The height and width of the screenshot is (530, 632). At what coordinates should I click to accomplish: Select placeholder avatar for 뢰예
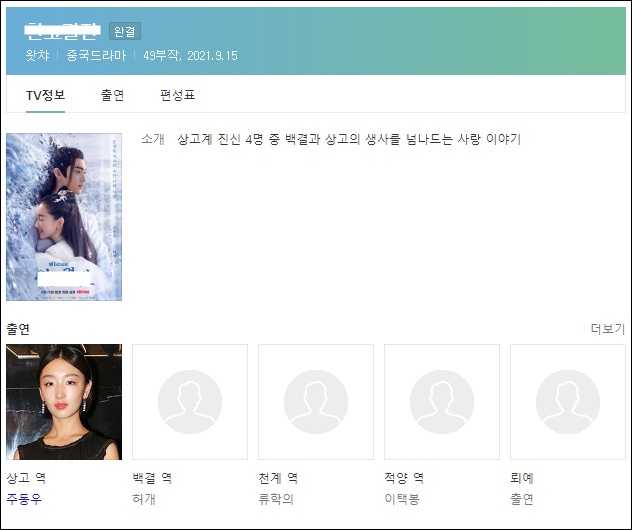point(568,402)
